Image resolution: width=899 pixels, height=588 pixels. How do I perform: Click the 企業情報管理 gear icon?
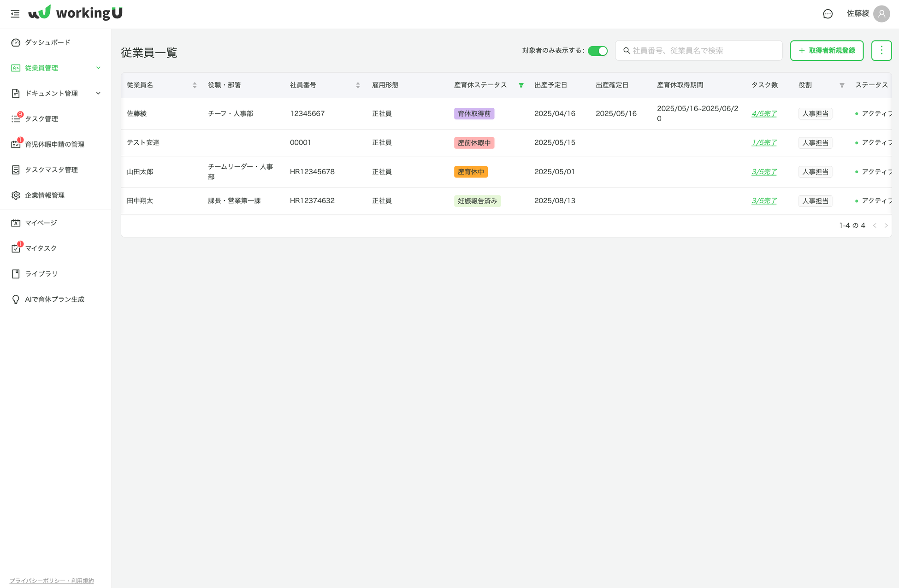[x=16, y=195]
